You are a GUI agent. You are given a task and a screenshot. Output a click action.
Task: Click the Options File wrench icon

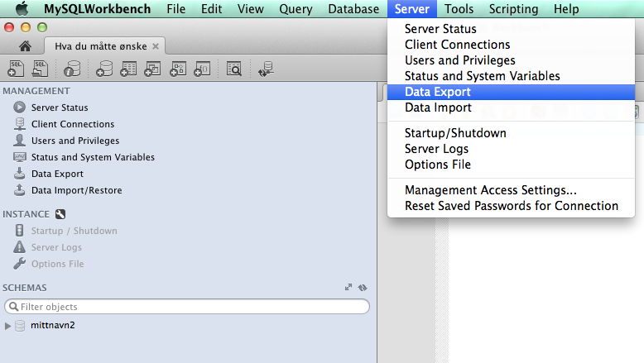tap(19, 263)
